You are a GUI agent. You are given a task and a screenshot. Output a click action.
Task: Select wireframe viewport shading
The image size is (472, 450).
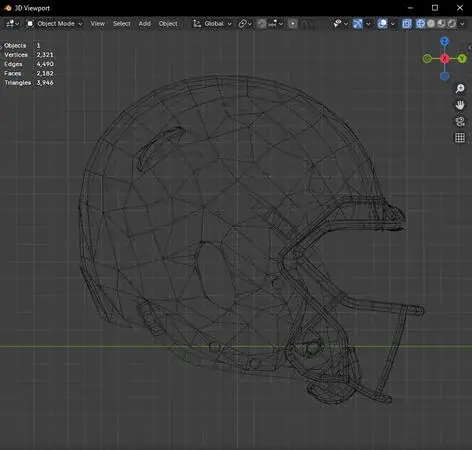pos(421,24)
